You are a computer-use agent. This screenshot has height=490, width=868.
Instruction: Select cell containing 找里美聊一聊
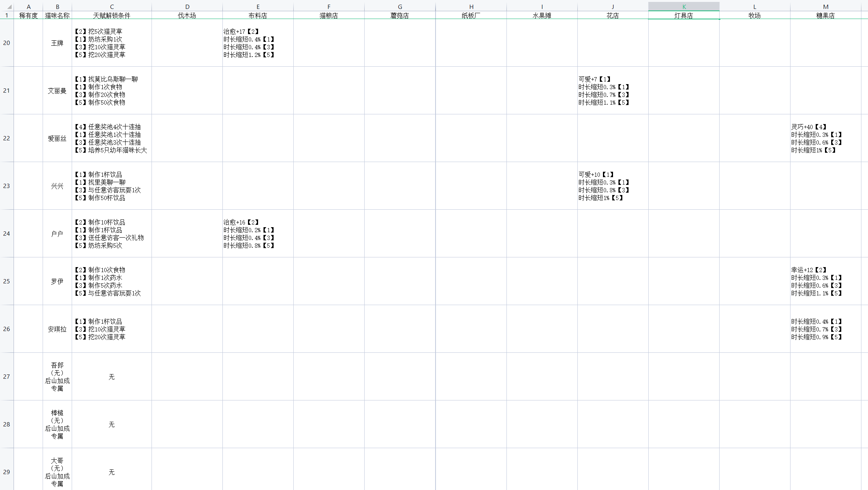[112, 186]
